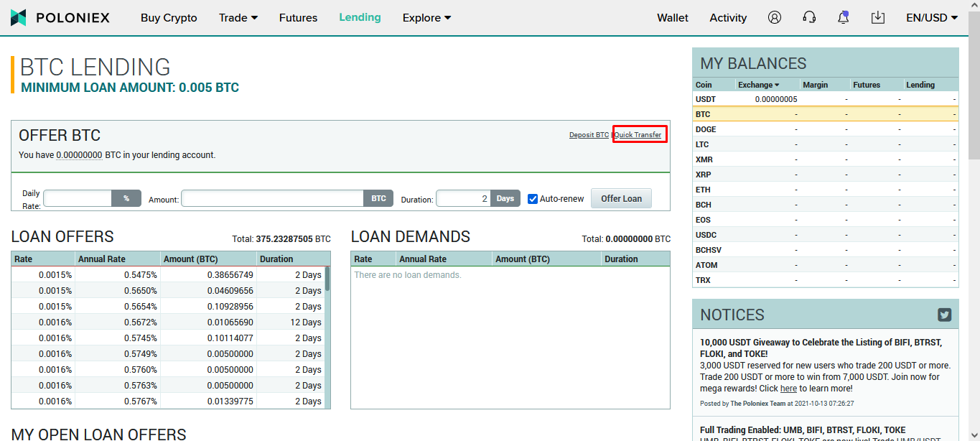Select the Lending menu item

(x=360, y=17)
